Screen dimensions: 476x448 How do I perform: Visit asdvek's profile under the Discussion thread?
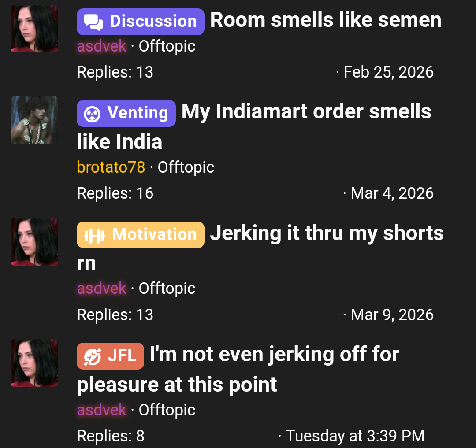coord(102,46)
